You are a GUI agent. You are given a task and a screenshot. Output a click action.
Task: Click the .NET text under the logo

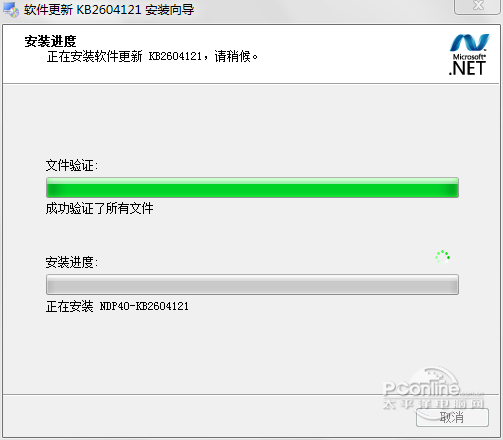[x=467, y=68]
